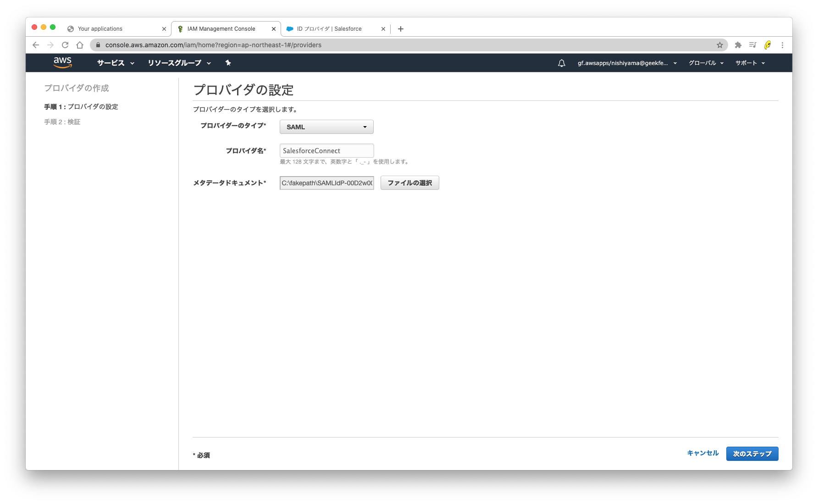Reload the page with the refresh icon

[x=65, y=45]
